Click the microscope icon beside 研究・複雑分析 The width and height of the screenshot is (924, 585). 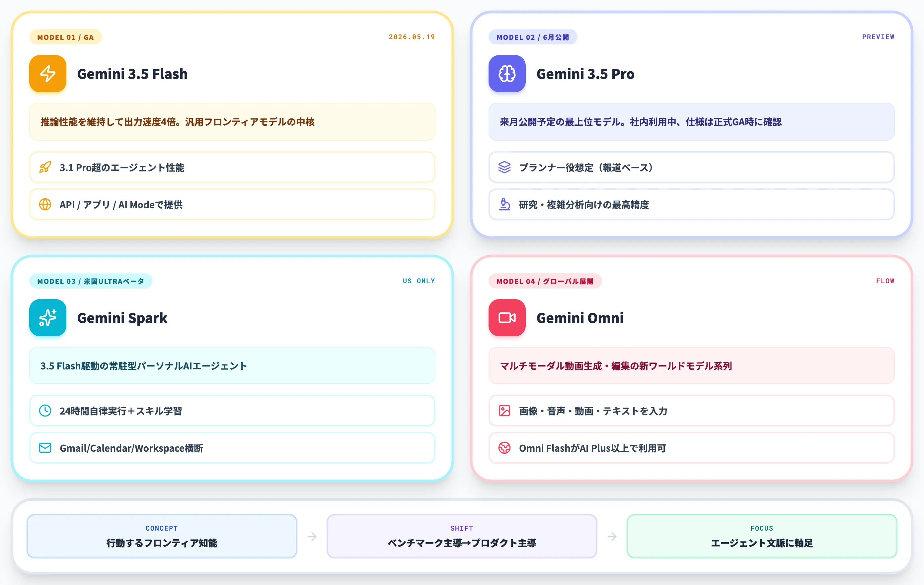point(504,205)
